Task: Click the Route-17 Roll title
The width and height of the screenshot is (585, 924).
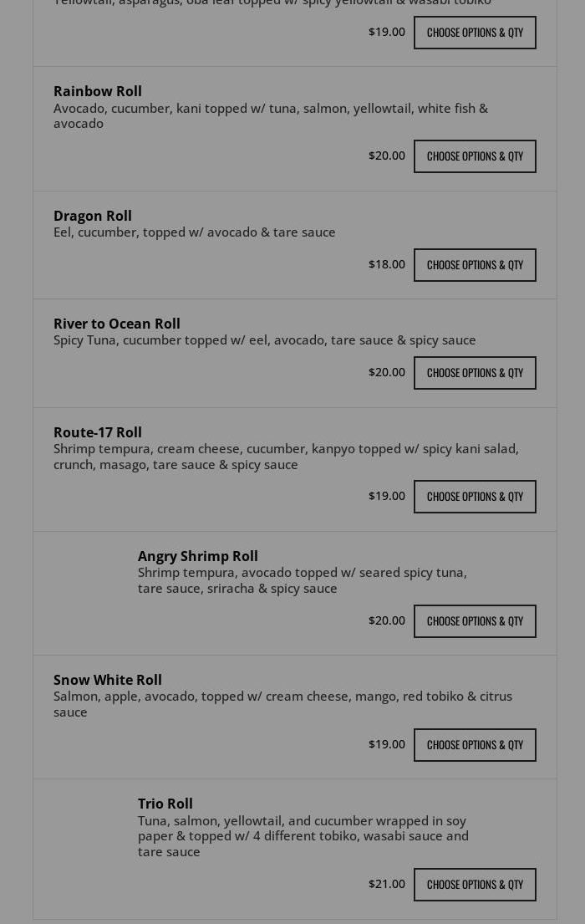Action: (98, 432)
